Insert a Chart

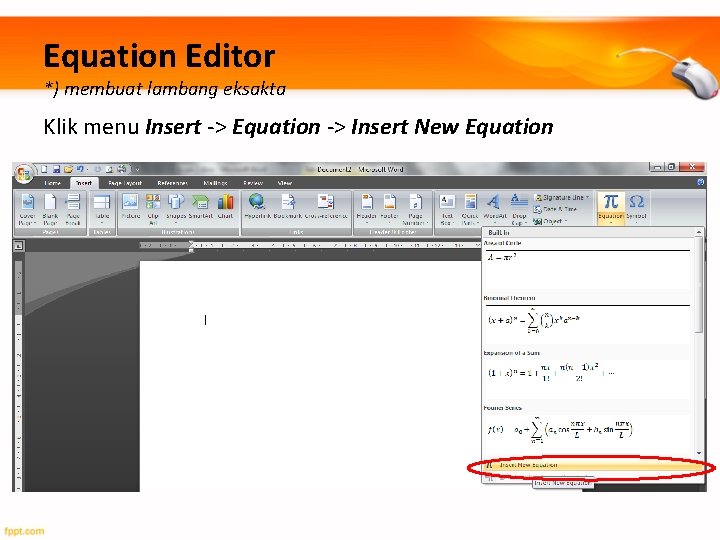[225, 206]
